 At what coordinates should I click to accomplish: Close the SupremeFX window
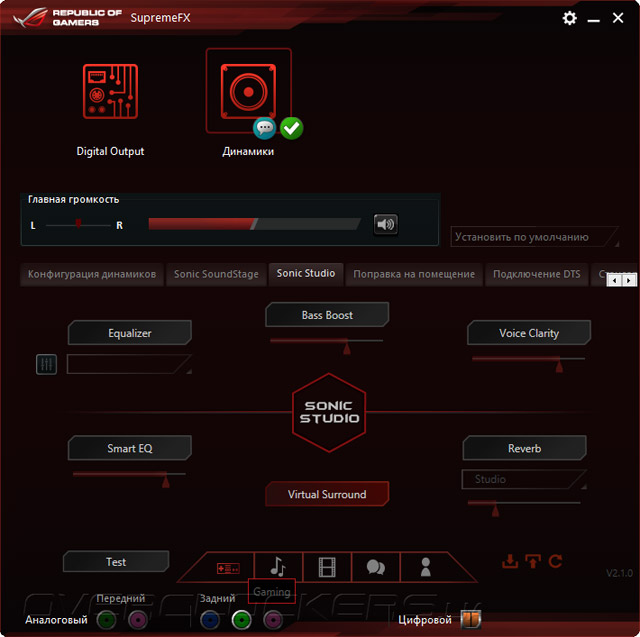618,18
